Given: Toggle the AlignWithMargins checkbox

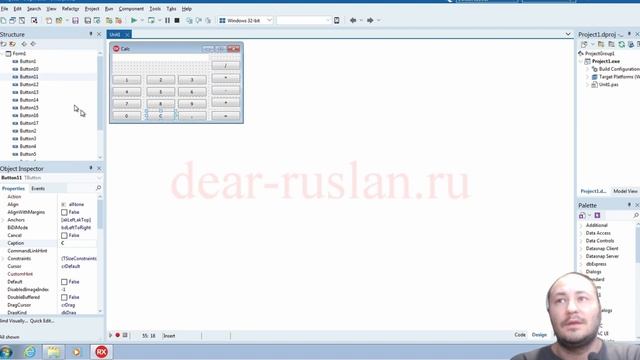Looking at the screenshot, I should pyautogui.click(x=64, y=212).
